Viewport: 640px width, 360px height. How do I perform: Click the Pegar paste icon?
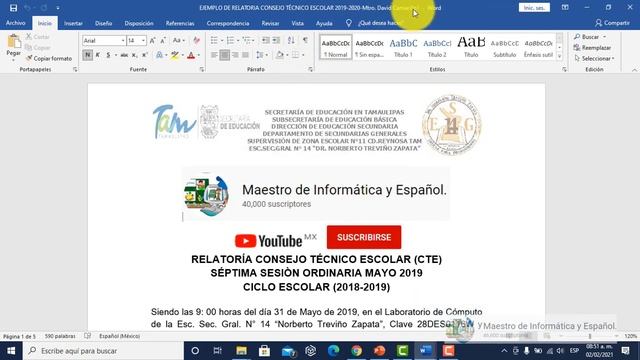(13, 42)
